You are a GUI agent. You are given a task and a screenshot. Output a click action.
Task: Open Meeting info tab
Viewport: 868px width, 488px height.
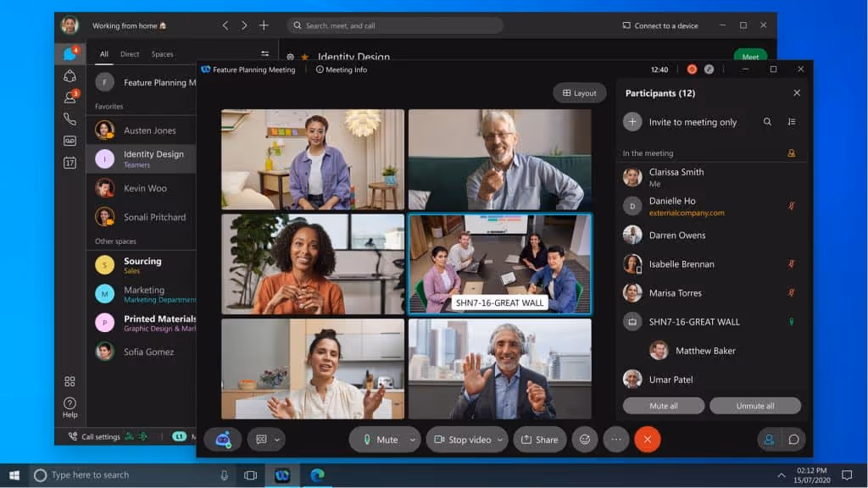click(x=342, y=69)
